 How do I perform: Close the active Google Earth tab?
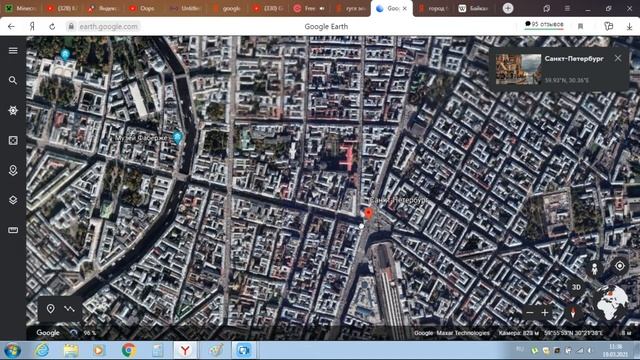click(x=404, y=8)
